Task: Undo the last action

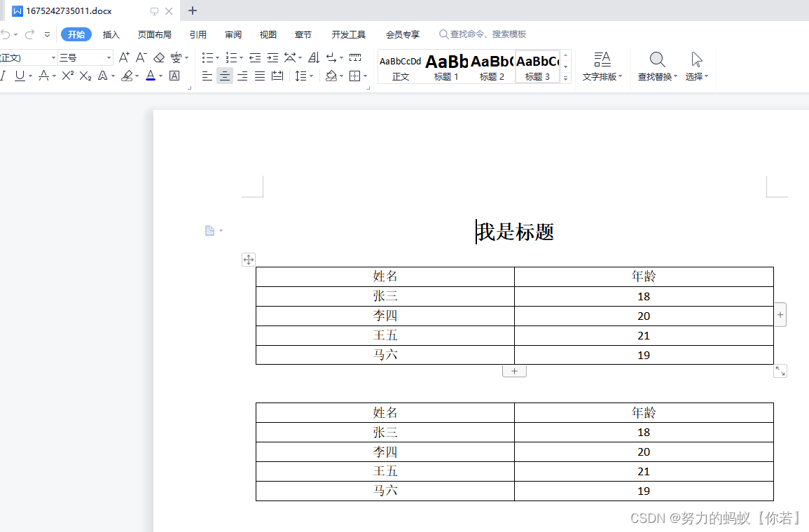Action: tap(6, 34)
